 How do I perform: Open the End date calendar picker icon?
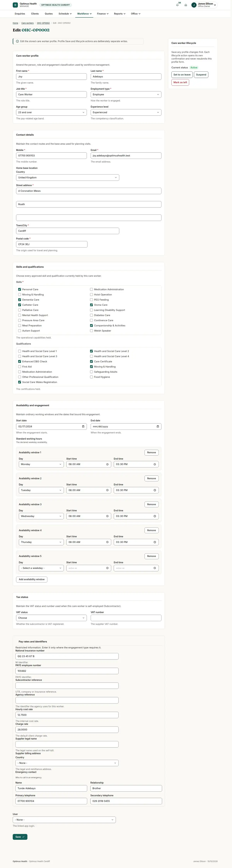pyautogui.click(x=158, y=427)
